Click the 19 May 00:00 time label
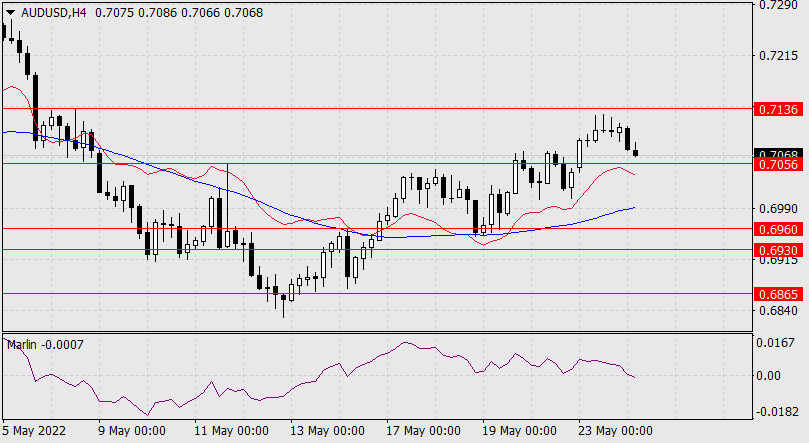The width and height of the screenshot is (809, 443). (519, 431)
